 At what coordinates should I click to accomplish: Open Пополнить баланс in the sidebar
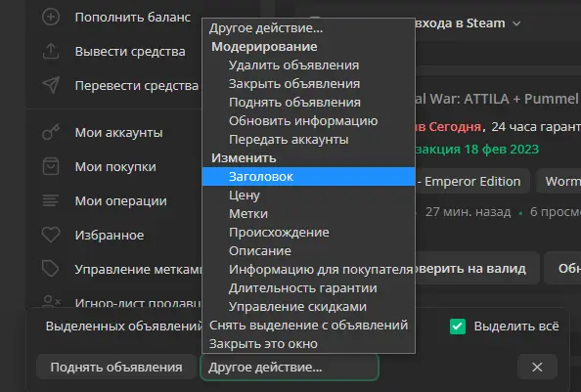[133, 17]
